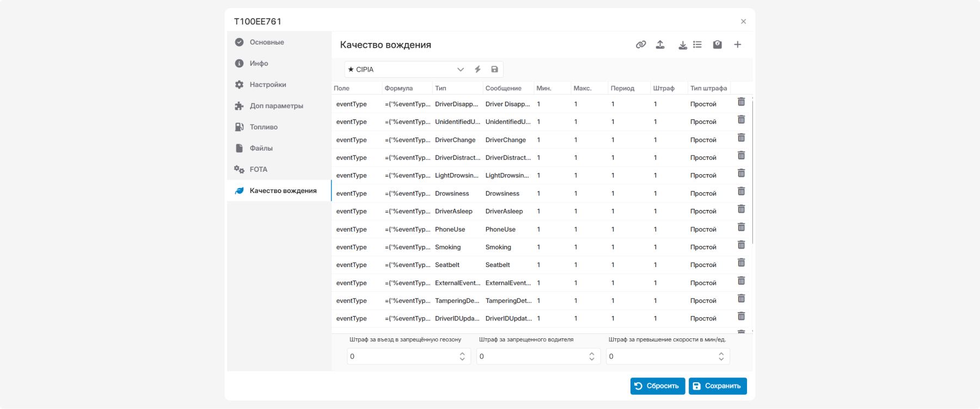Delete the DriverIDUpda... row with its trash icon
This screenshot has height=409, width=980.
point(741,317)
